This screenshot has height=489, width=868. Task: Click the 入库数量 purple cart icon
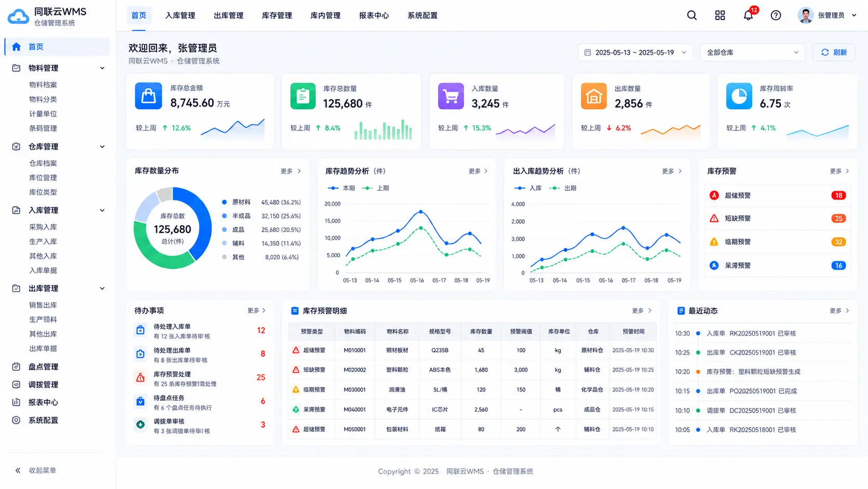pyautogui.click(x=451, y=96)
